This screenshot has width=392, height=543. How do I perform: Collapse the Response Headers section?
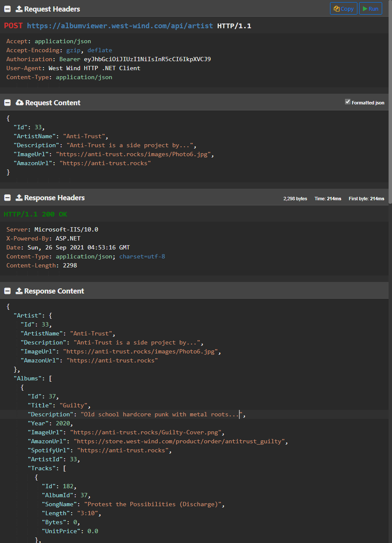[x=7, y=198]
